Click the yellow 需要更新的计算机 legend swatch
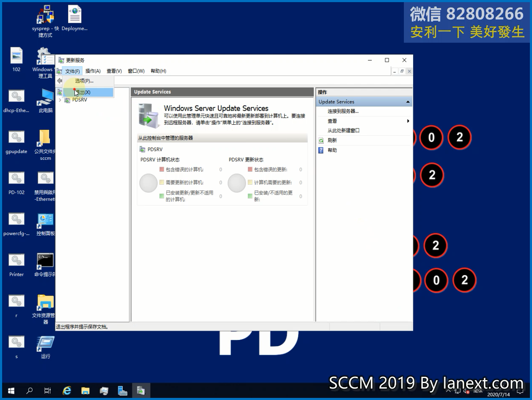Image resolution: width=532 pixels, height=400 pixels. (162, 183)
